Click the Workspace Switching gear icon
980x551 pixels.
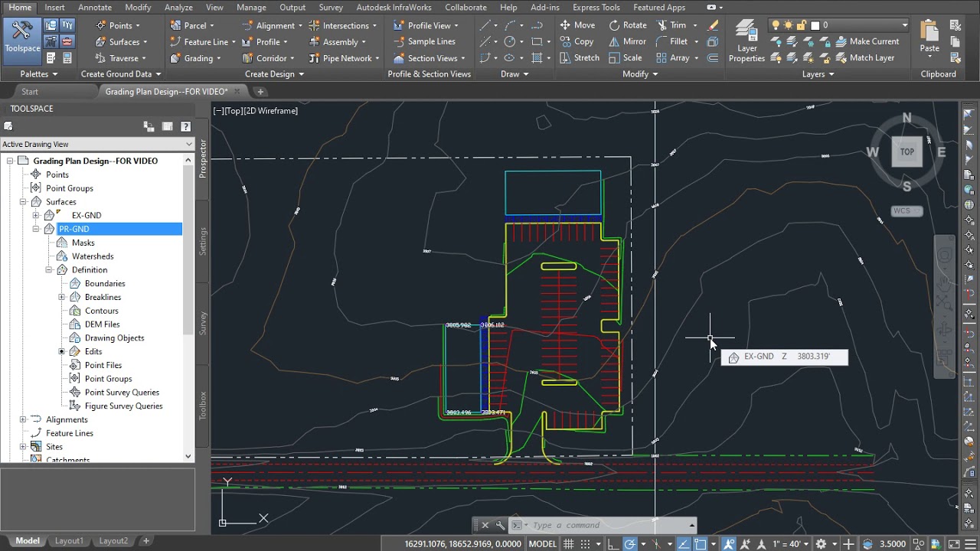[822, 543]
